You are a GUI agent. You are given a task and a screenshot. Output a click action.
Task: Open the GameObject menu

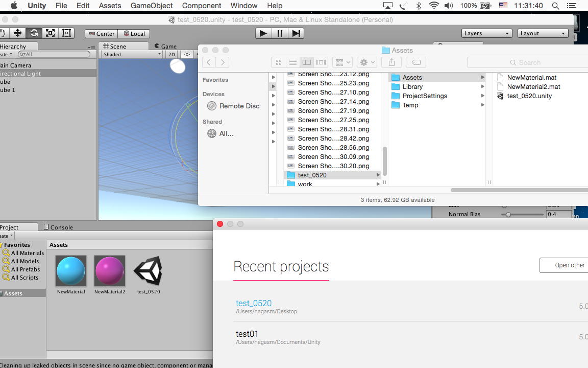click(x=152, y=6)
